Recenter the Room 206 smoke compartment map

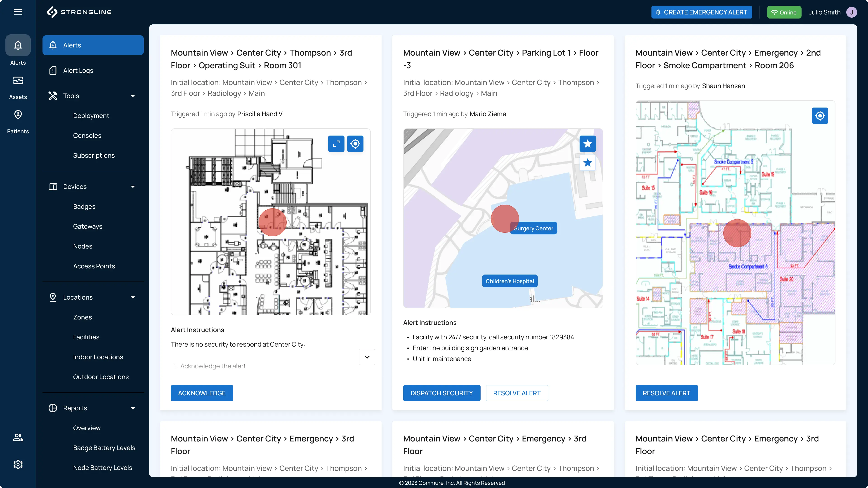click(820, 116)
